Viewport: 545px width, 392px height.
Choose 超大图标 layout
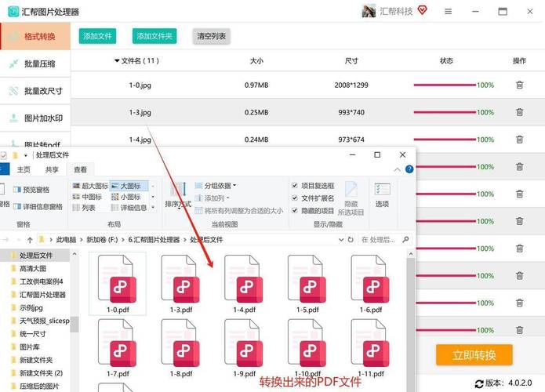90,186
